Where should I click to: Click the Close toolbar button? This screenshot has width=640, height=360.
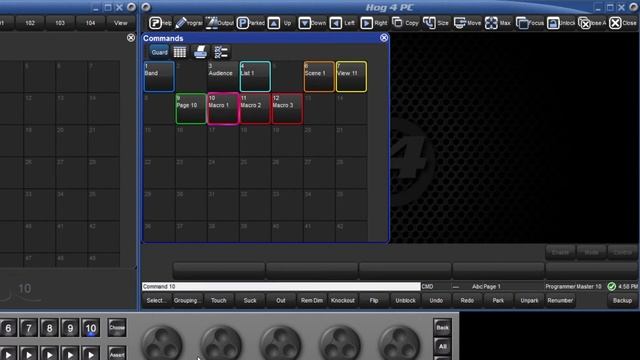[623, 23]
